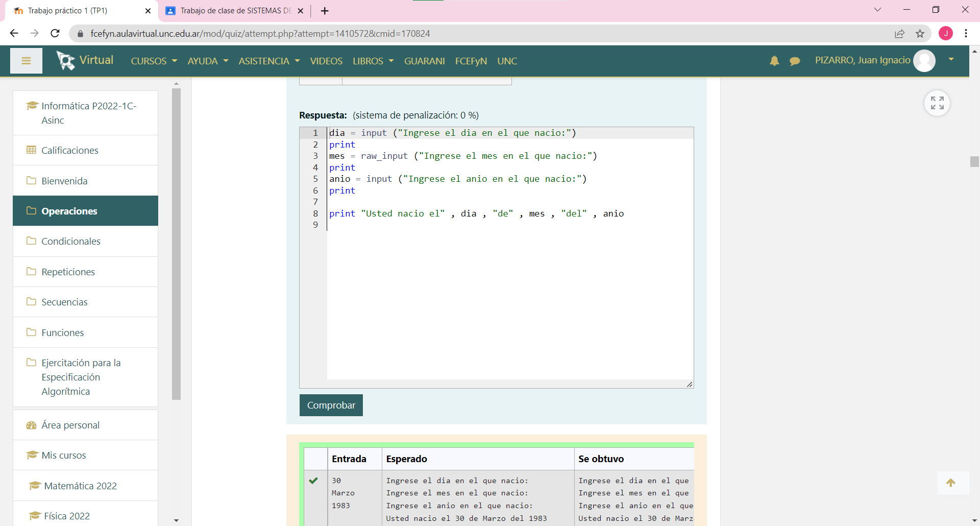
Task: Reload the page
Action: pos(55,34)
